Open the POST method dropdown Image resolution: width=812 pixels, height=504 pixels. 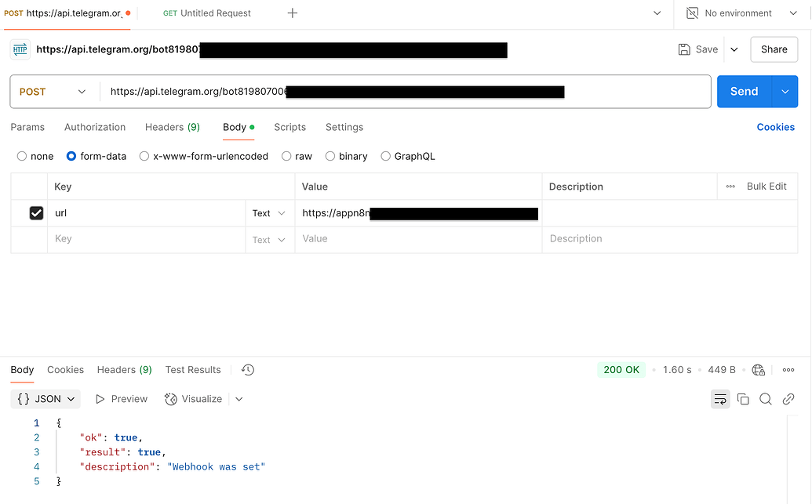pyautogui.click(x=53, y=92)
